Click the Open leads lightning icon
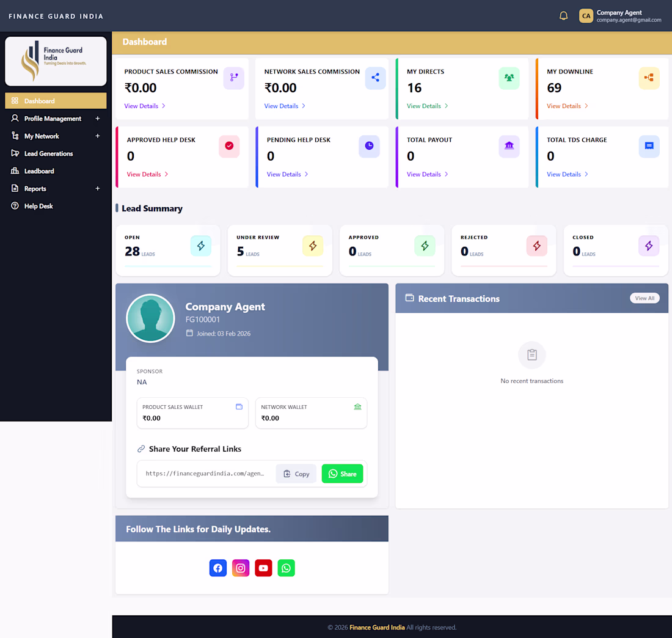The height and width of the screenshot is (638, 672). click(201, 246)
